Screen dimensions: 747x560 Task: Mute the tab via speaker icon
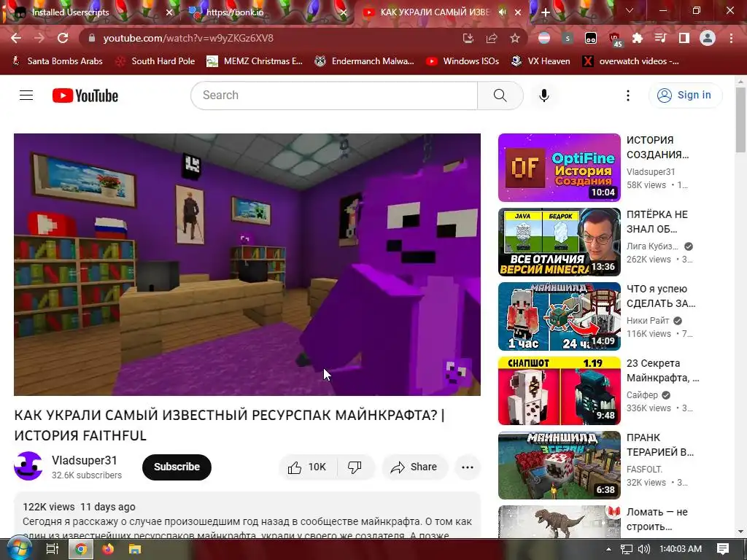[502, 12]
